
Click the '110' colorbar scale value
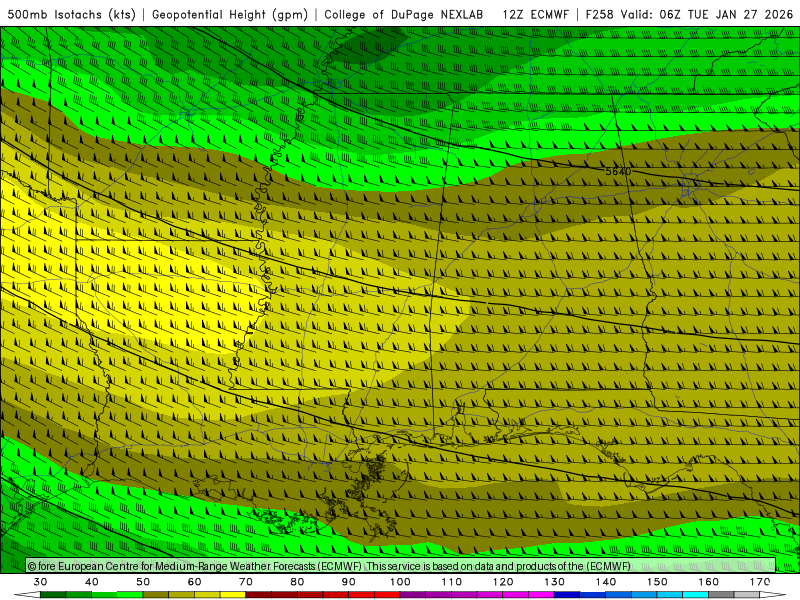452,582
